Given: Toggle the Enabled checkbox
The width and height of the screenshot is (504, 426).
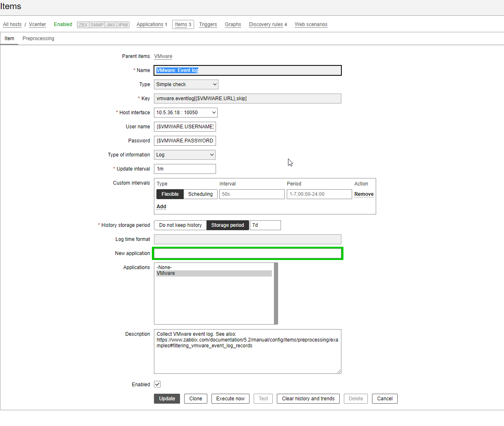Looking at the screenshot, I should click(x=157, y=384).
